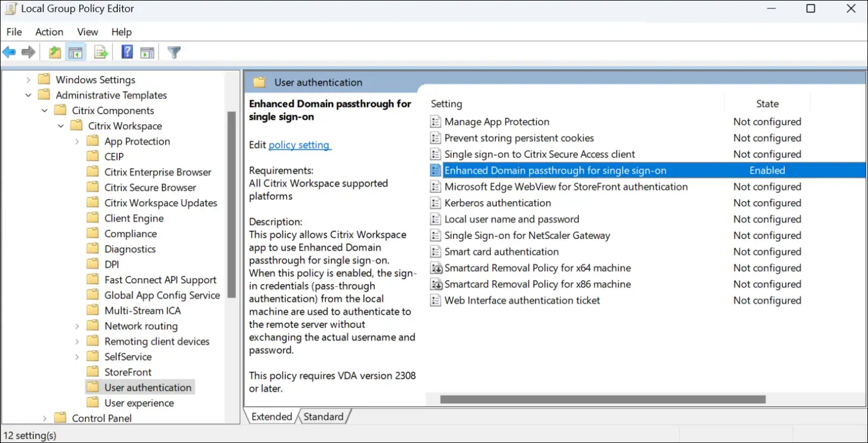The image size is (868, 443).
Task: Open the Help question-mark toolbar icon
Action: (128, 53)
